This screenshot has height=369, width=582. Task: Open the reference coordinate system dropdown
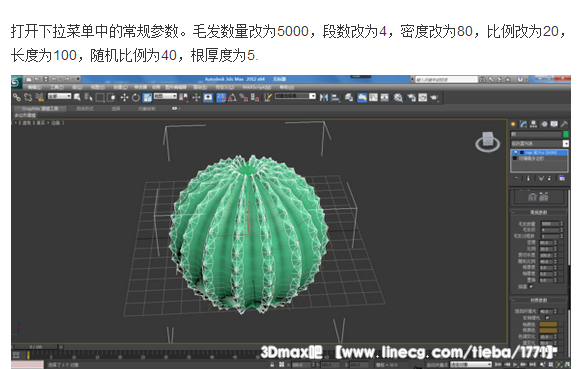[165, 96]
